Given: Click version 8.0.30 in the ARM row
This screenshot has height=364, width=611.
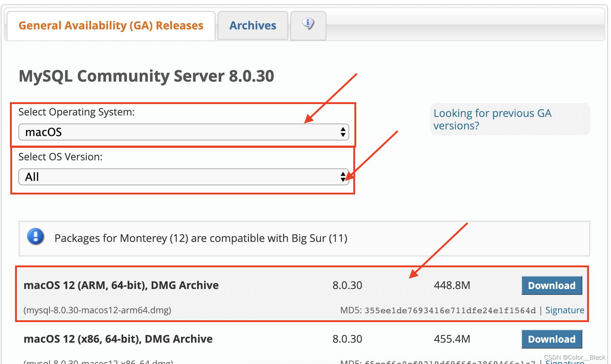Looking at the screenshot, I should point(347,285).
